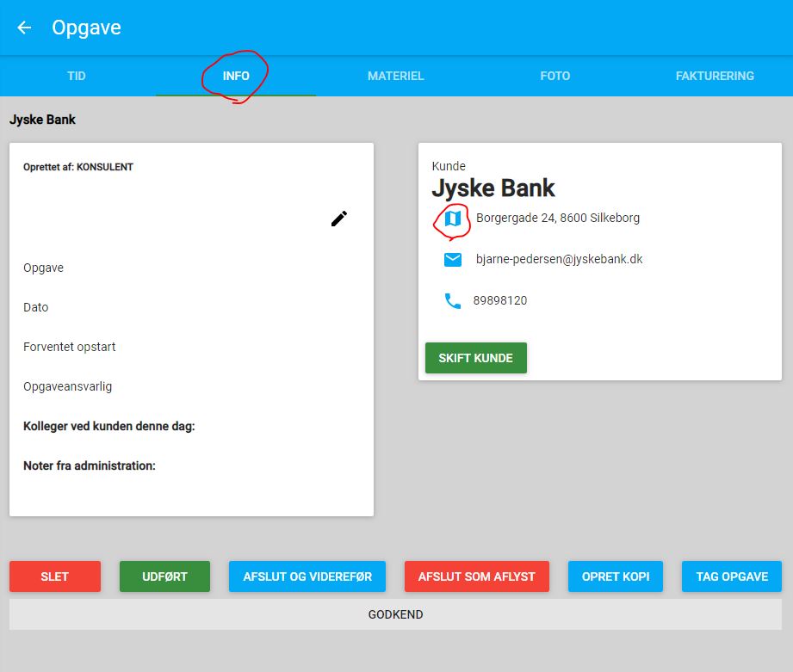Select the INFO tab
Screen dimensions: 793x672
(236, 76)
